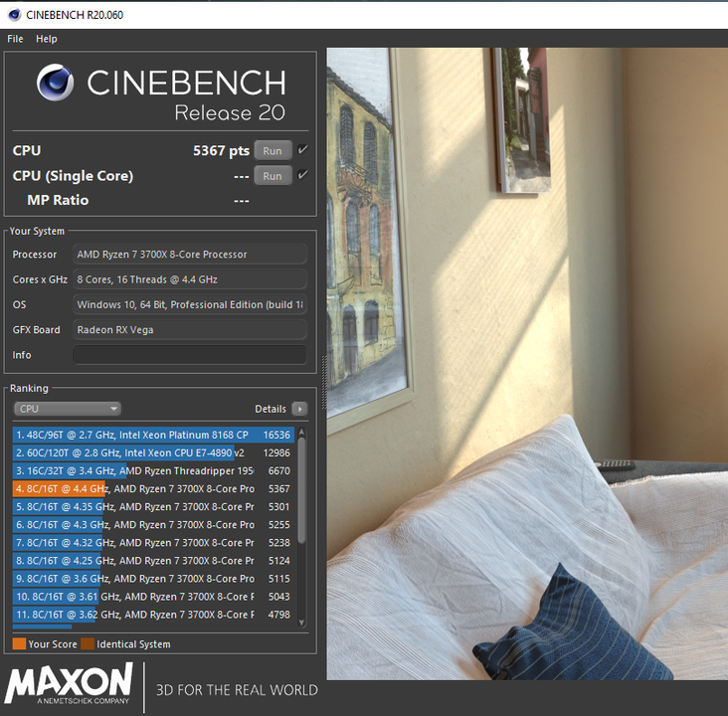Select ranking row 3 AMD Ryzen Threadripper
The image size is (728, 716).
tap(153, 470)
